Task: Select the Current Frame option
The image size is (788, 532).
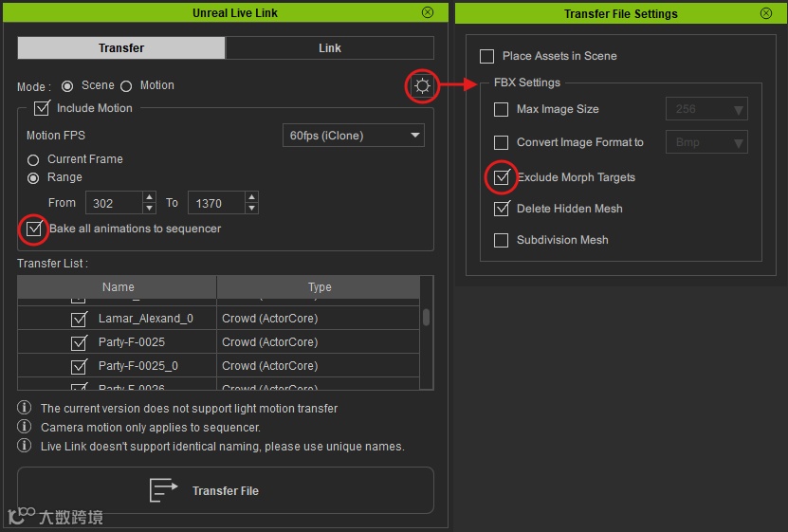Action: [33, 160]
